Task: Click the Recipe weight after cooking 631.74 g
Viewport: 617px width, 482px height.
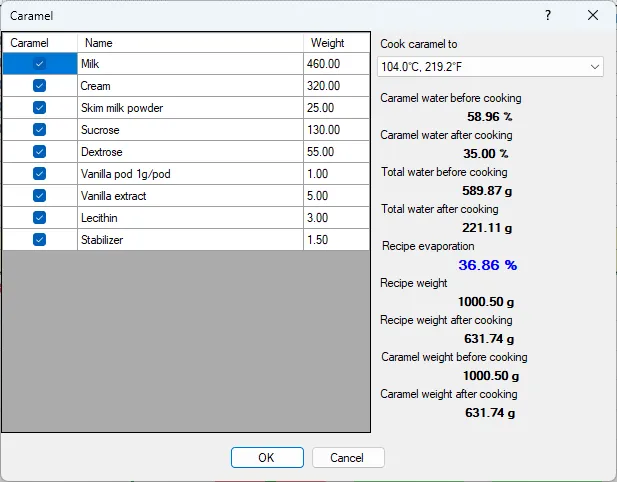Action: (489, 339)
